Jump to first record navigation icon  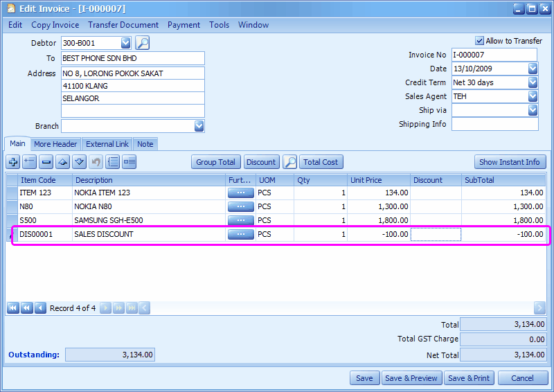pos(13,308)
